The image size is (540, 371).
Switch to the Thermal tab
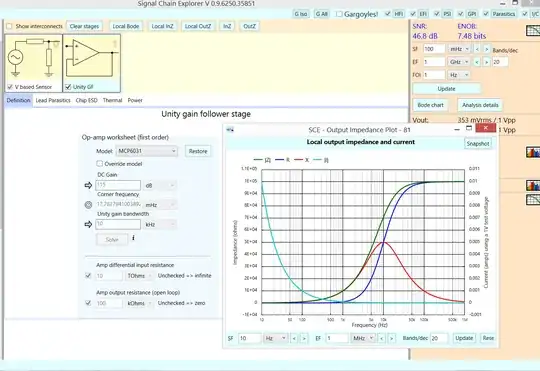112,100
